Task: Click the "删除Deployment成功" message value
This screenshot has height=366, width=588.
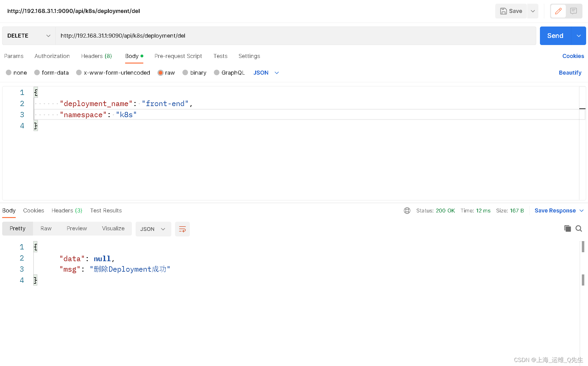Action: pyautogui.click(x=130, y=269)
